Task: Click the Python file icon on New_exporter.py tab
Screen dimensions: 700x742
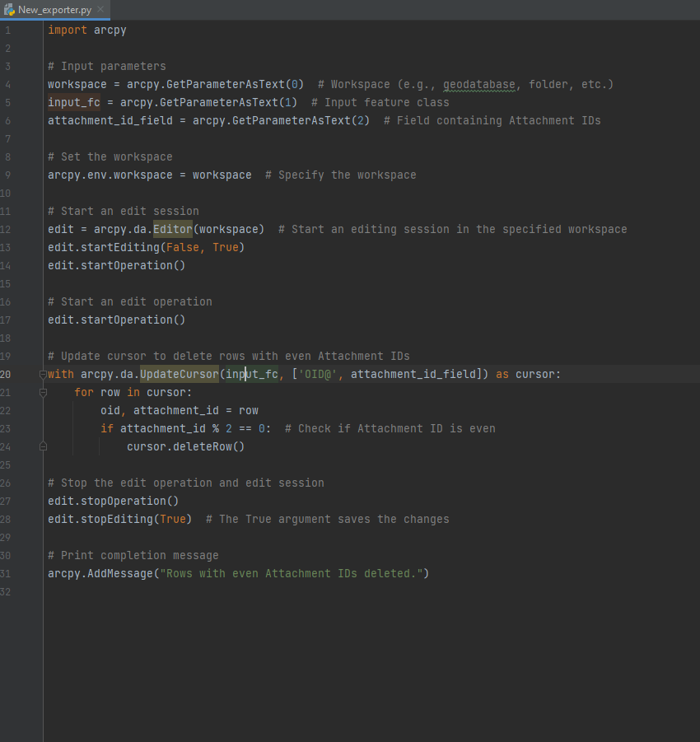Action: pyautogui.click(x=9, y=10)
